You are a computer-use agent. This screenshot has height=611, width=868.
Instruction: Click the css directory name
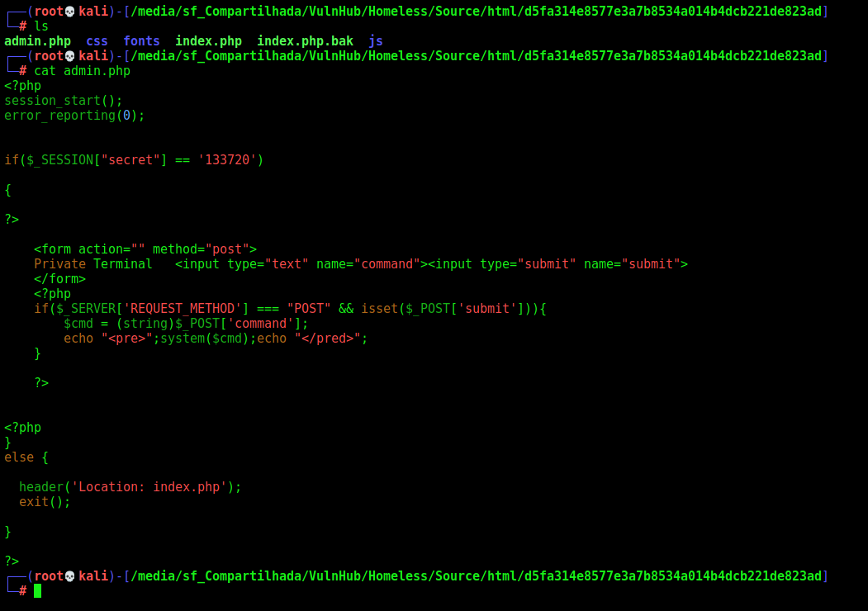(97, 41)
